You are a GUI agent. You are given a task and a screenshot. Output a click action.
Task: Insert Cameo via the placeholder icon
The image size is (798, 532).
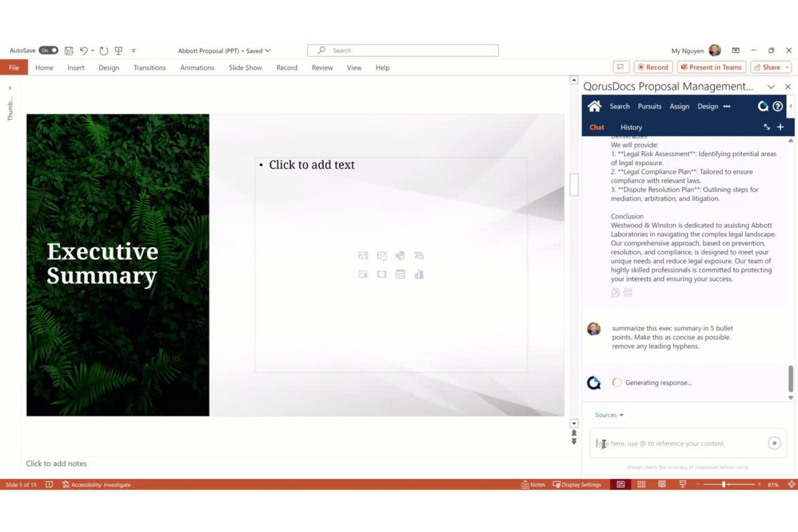pos(363,274)
